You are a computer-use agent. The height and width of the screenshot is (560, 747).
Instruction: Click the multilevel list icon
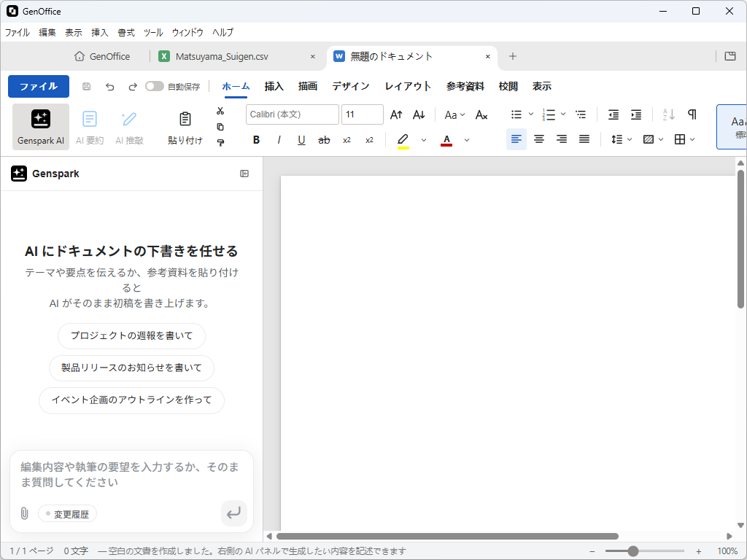point(581,114)
